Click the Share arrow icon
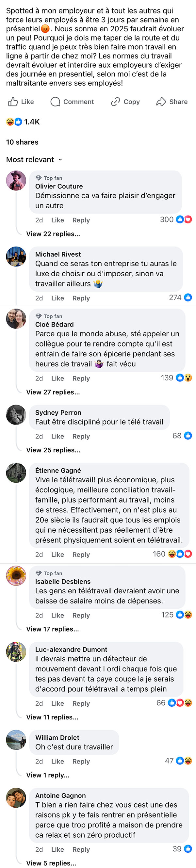 tap(161, 102)
